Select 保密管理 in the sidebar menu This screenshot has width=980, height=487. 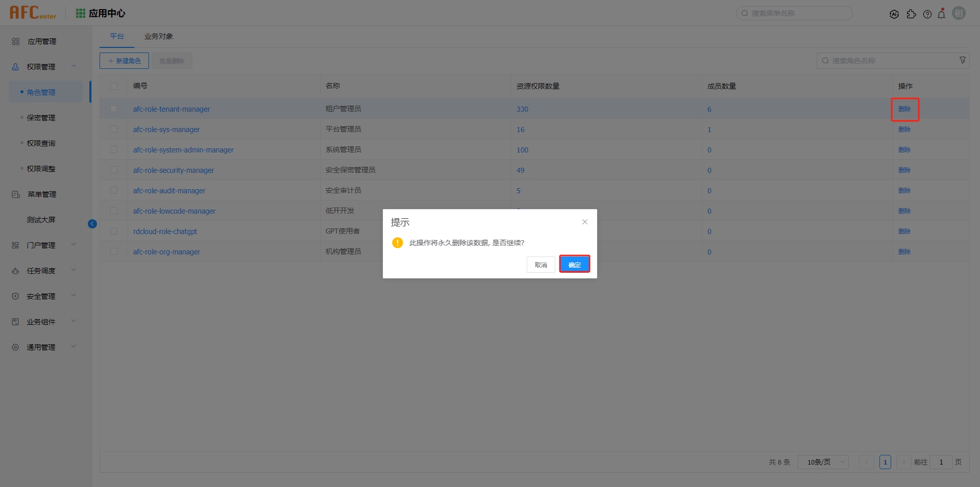41,117
